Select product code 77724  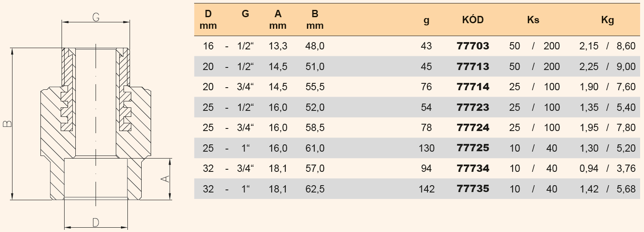point(473,128)
